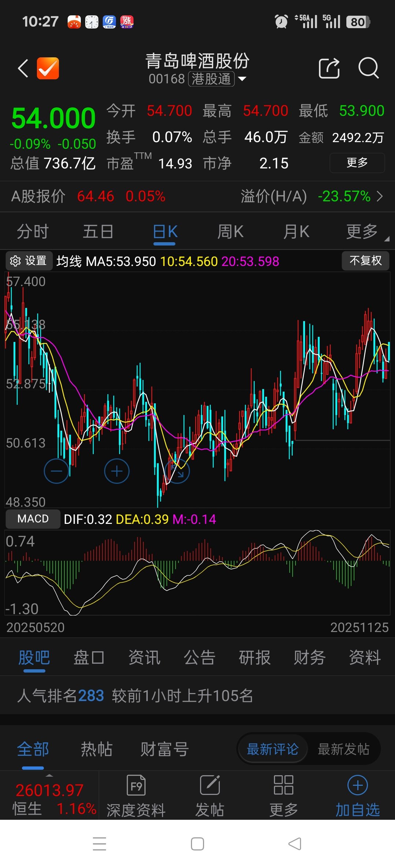This screenshot has height=868, width=395.
Task: Toggle sort to 最新发帖
Action: pos(343,749)
